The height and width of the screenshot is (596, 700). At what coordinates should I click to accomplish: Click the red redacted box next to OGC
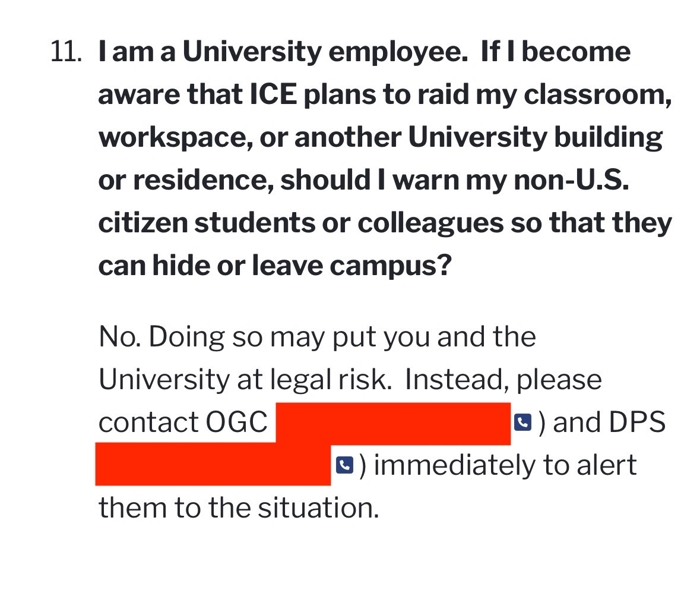click(393, 422)
